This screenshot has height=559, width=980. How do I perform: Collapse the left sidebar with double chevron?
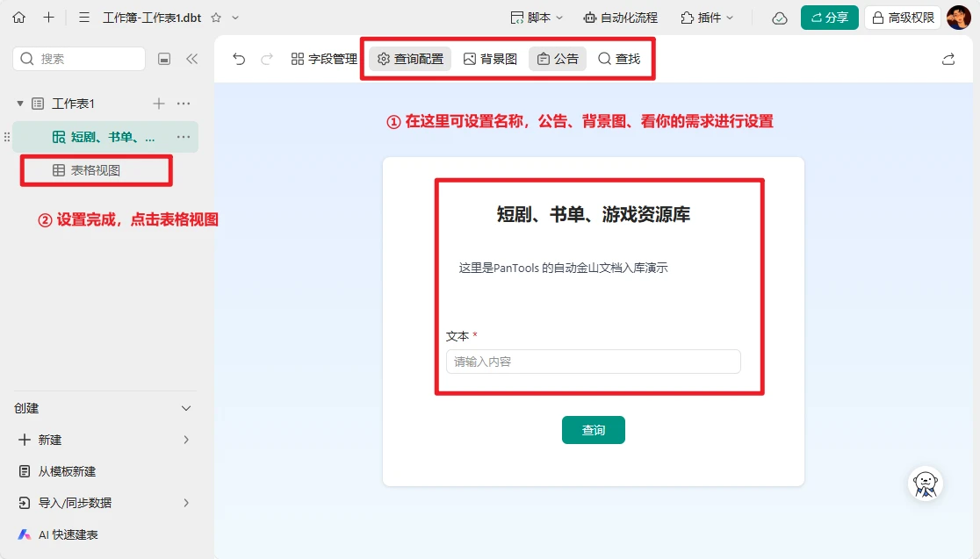191,59
